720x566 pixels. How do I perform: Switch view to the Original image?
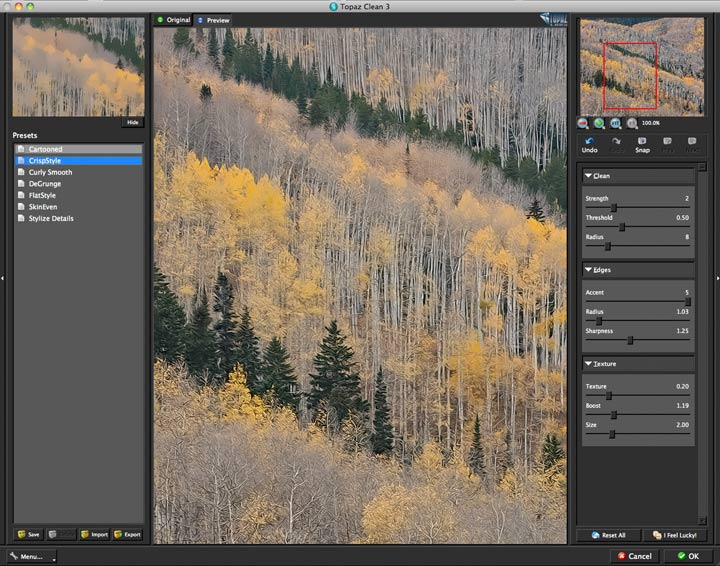point(173,20)
